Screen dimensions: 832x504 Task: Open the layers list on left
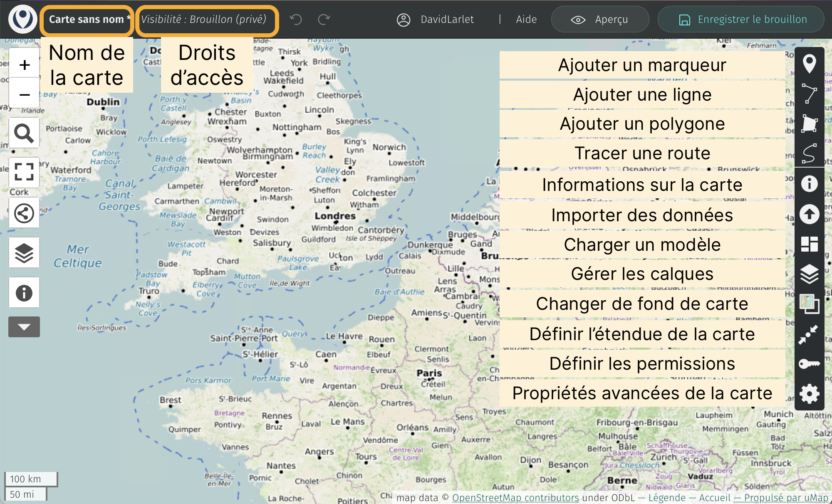pos(24,253)
